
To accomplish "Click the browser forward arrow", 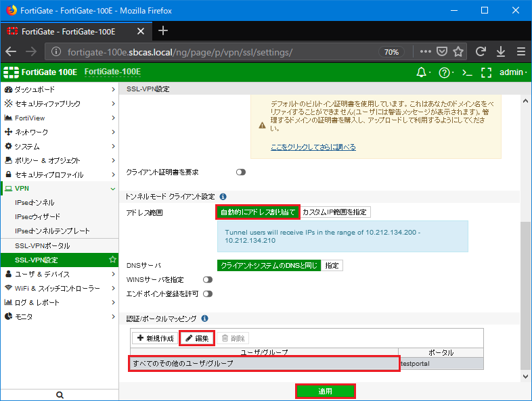I will (31, 51).
